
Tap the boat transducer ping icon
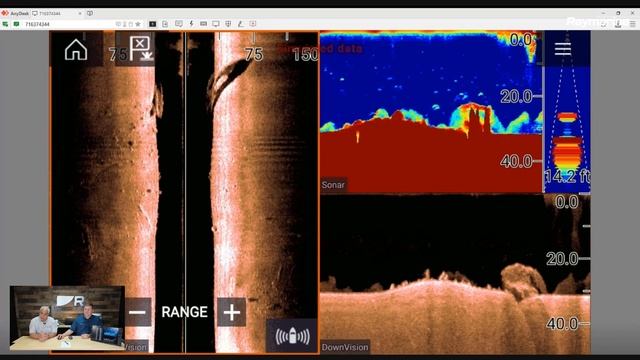292,336
